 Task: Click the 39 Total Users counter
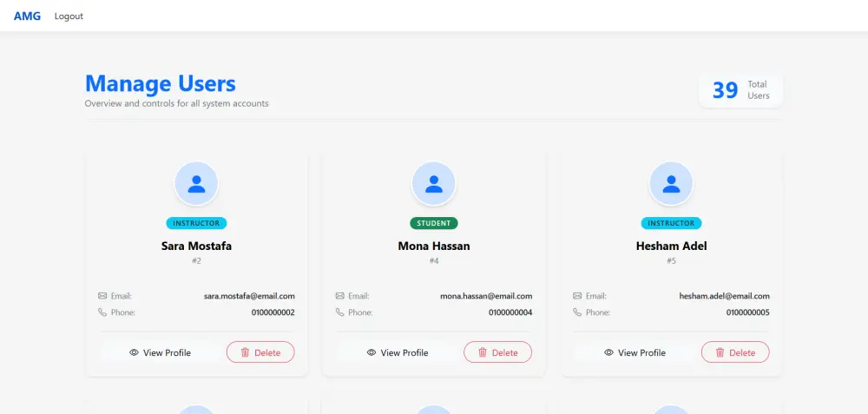[x=740, y=90]
